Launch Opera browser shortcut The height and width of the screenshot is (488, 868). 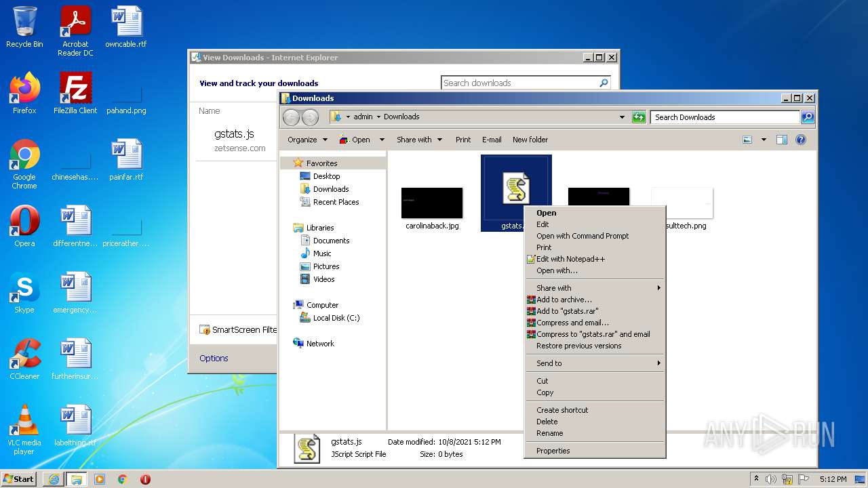[x=24, y=226]
